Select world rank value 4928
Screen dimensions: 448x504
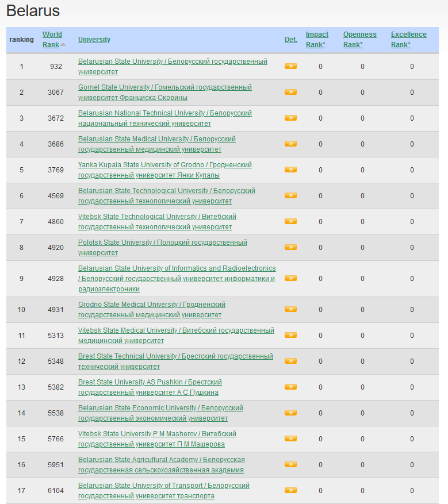(x=56, y=278)
